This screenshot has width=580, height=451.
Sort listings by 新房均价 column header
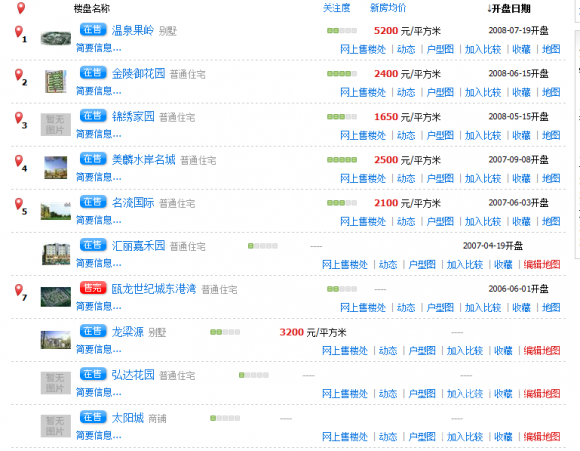coord(388,8)
